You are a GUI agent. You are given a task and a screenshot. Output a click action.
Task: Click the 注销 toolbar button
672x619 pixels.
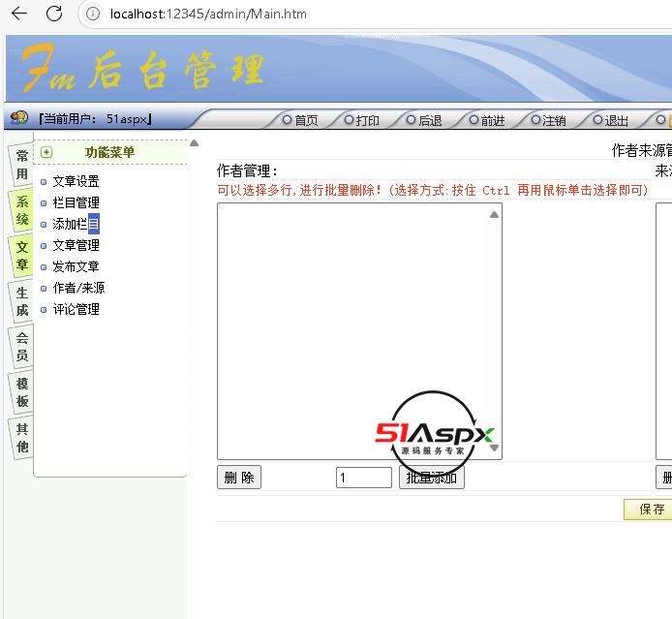549,120
